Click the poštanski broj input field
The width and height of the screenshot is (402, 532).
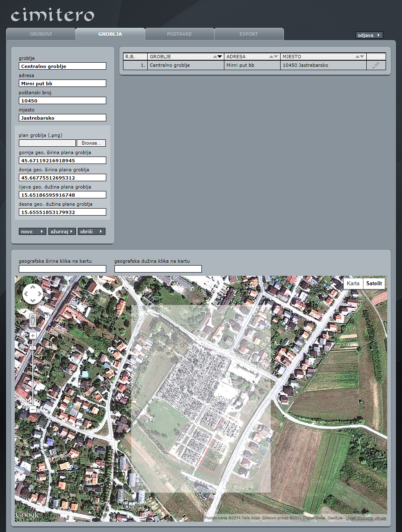point(62,100)
